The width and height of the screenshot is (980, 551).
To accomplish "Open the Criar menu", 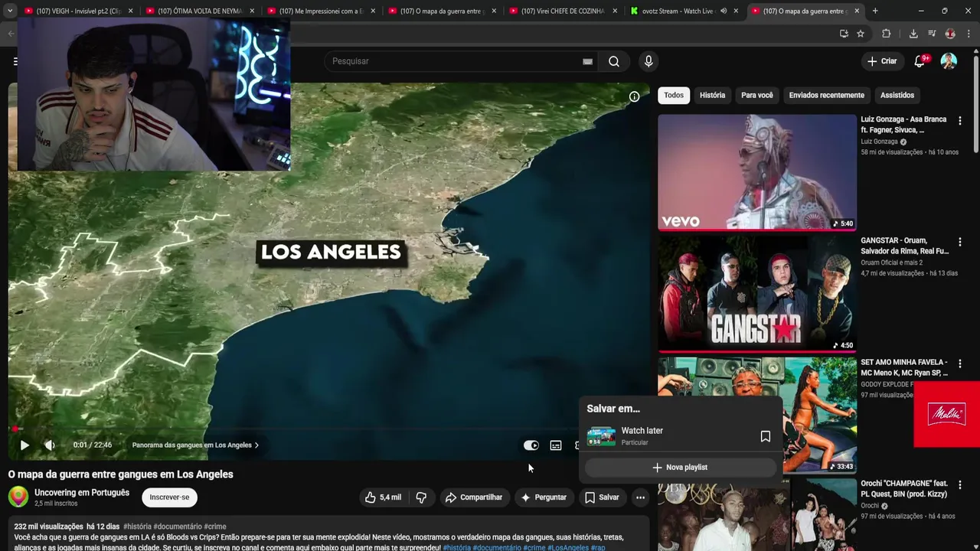I will (881, 61).
